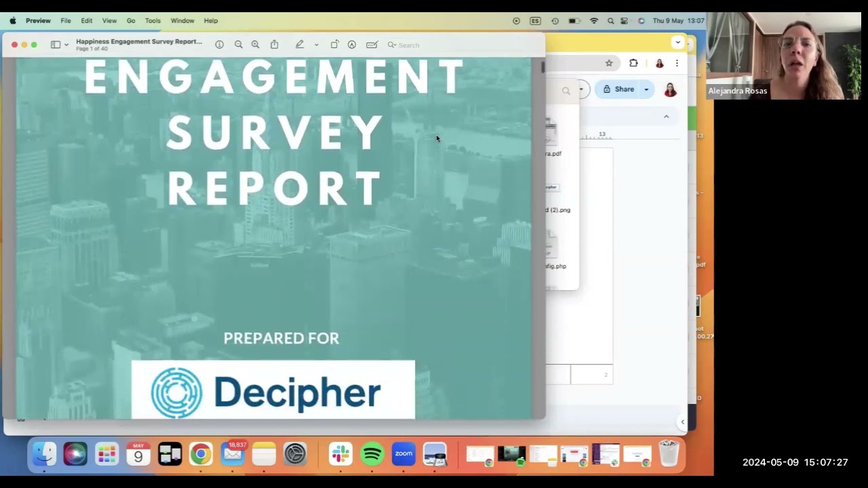Open the Wi-Fi menu
868x488 pixels.
click(x=594, y=21)
